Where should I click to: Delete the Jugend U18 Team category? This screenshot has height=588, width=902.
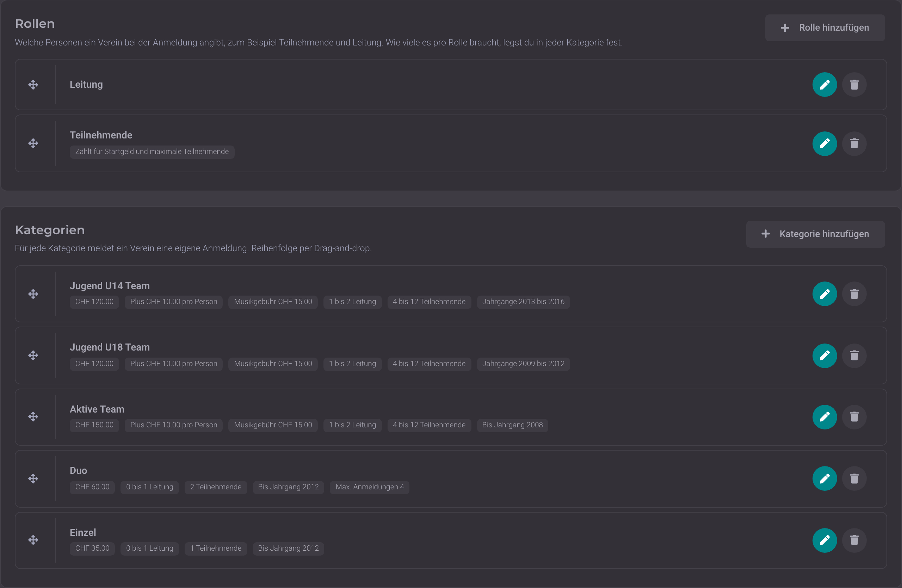(x=854, y=356)
